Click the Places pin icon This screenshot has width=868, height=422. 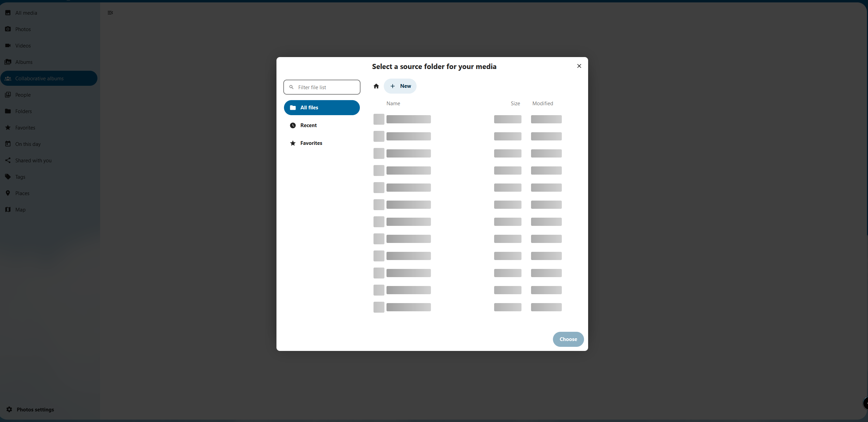click(x=8, y=193)
